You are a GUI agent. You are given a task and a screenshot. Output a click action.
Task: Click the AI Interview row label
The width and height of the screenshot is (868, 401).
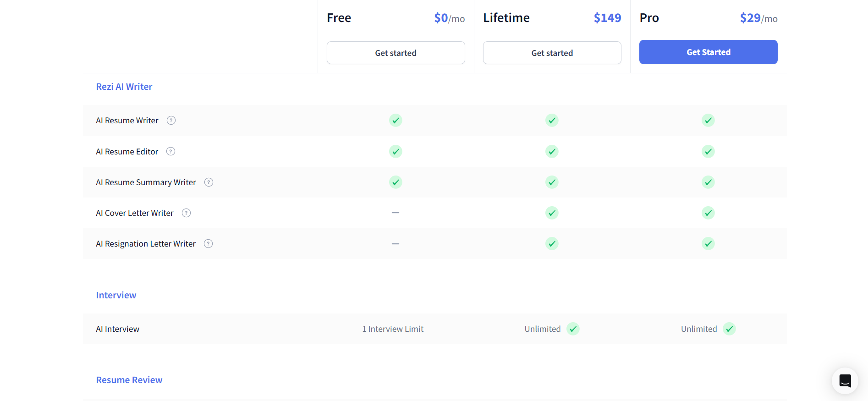117,329
